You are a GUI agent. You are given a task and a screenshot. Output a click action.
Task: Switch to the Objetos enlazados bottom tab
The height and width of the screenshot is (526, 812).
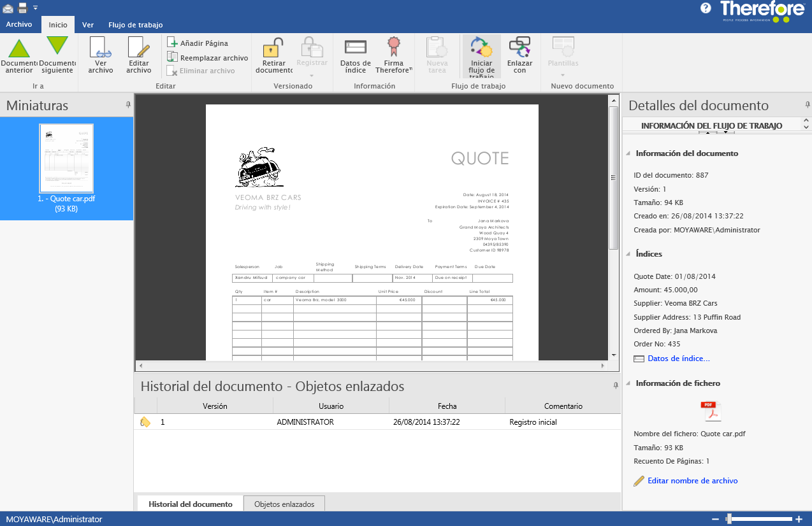[x=284, y=504]
